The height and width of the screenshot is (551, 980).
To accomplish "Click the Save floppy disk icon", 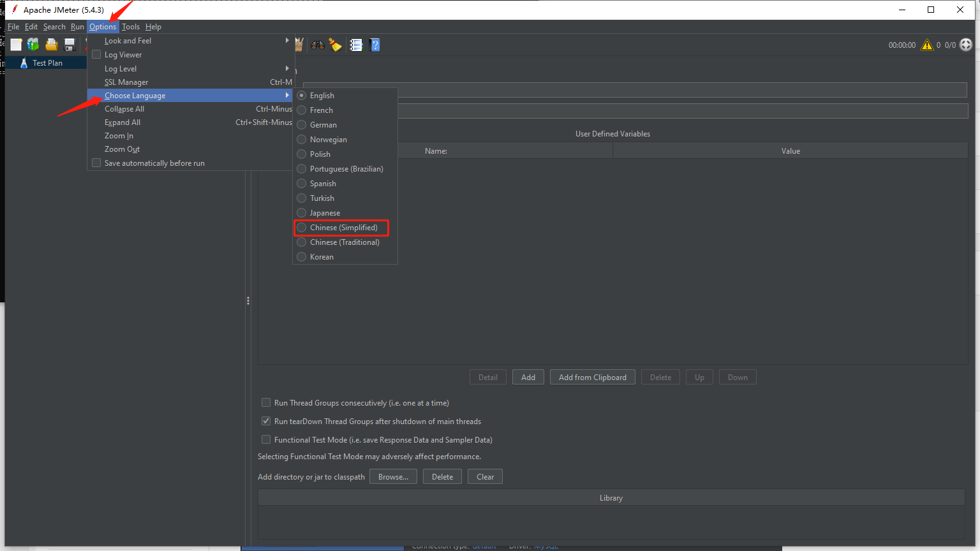I will pos(70,45).
